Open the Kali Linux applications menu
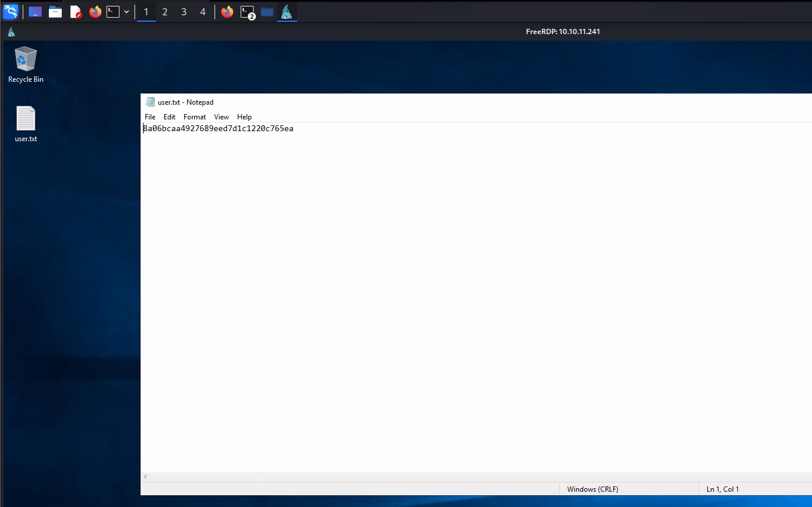The image size is (812, 507). pyautogui.click(x=11, y=11)
